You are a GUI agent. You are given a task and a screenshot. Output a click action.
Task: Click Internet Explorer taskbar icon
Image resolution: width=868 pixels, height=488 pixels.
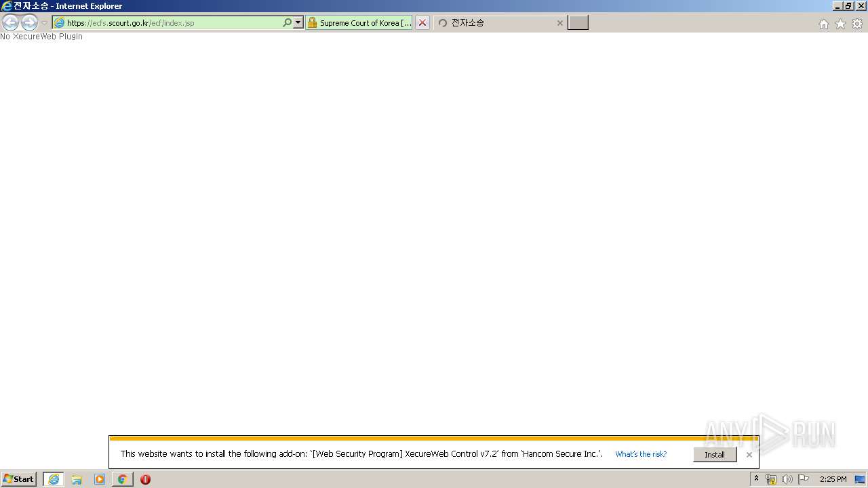[x=54, y=479]
